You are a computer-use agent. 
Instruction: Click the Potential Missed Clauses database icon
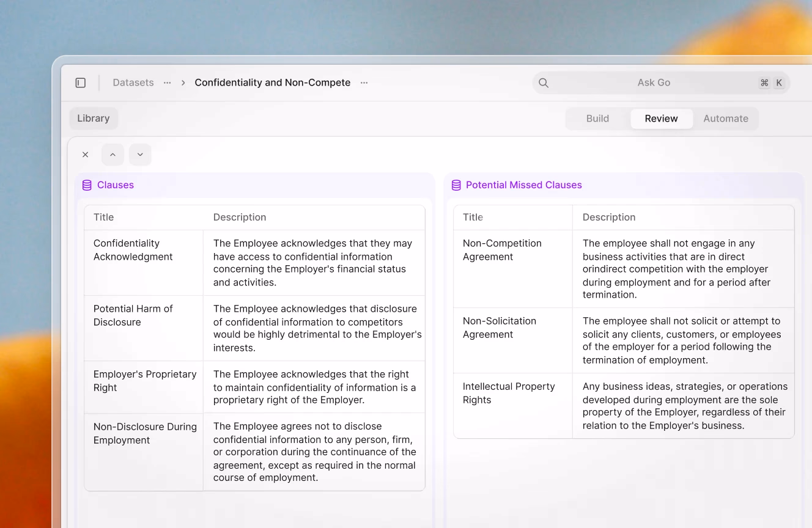[x=456, y=185]
